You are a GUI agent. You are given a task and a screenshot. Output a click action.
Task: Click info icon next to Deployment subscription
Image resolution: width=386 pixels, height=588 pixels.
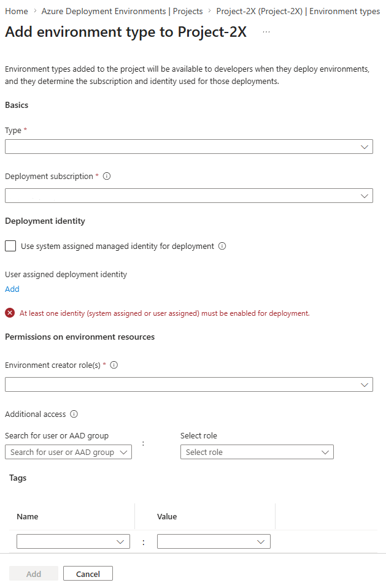coord(107,176)
